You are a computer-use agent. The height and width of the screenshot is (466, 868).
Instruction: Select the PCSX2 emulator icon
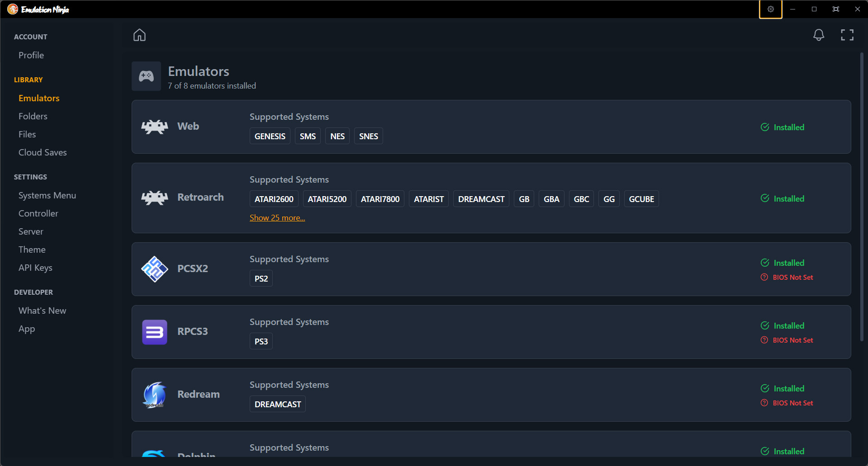(x=154, y=268)
